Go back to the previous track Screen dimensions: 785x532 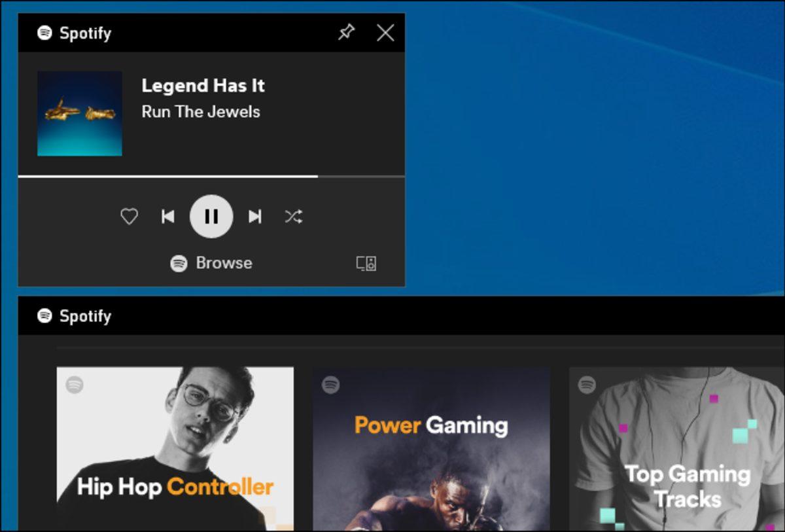point(168,217)
